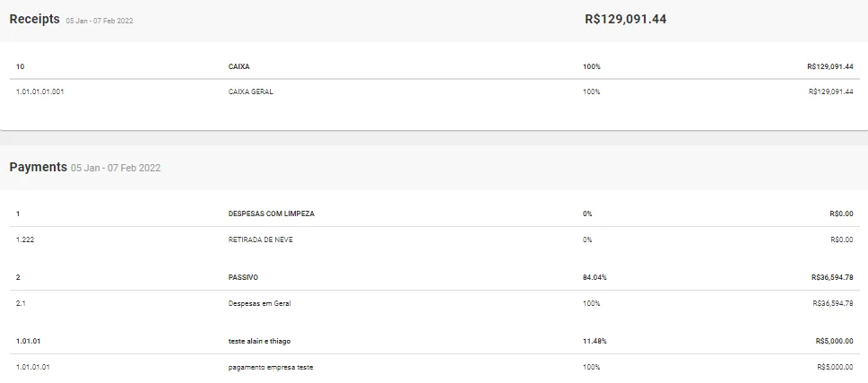Select the CAIXA GERAL account entry
This screenshot has width=868, height=383.
(250, 91)
